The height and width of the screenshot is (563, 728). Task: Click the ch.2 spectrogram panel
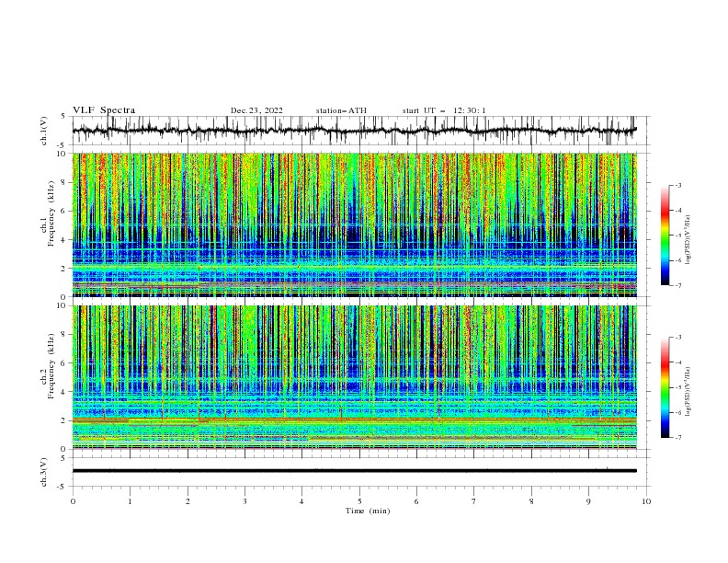[355, 377]
